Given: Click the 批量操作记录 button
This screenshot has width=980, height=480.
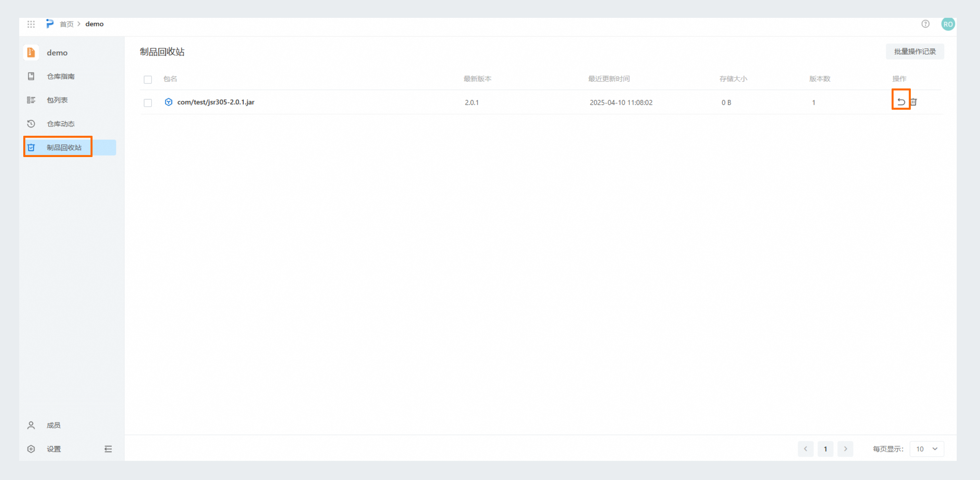Looking at the screenshot, I should [915, 51].
